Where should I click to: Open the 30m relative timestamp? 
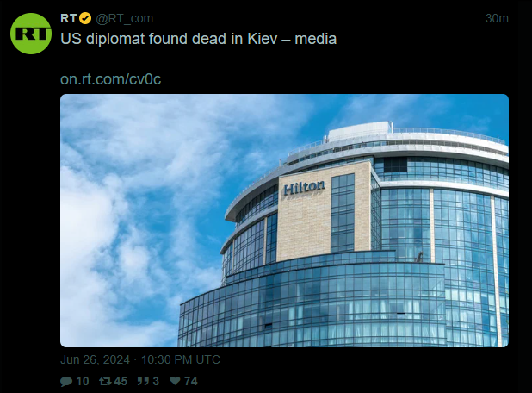(497, 18)
